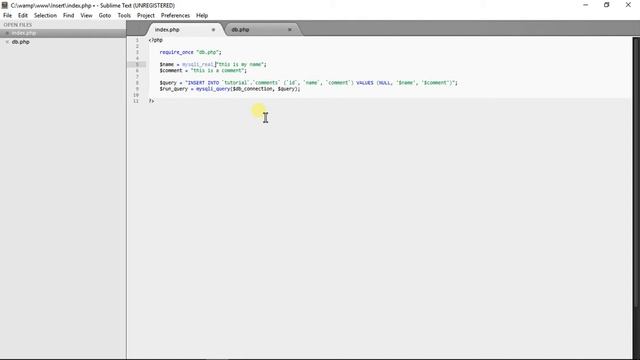Click the opening <?php tag
Screen dimensions: 640x360
coord(156,40)
